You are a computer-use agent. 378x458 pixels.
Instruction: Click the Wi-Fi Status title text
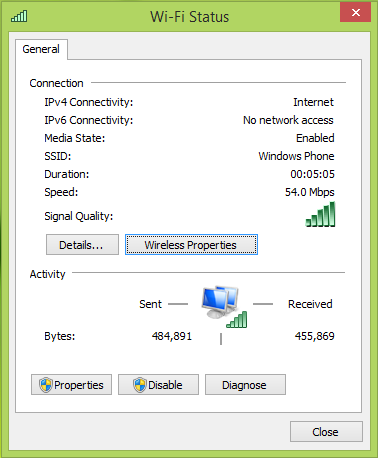190,17
